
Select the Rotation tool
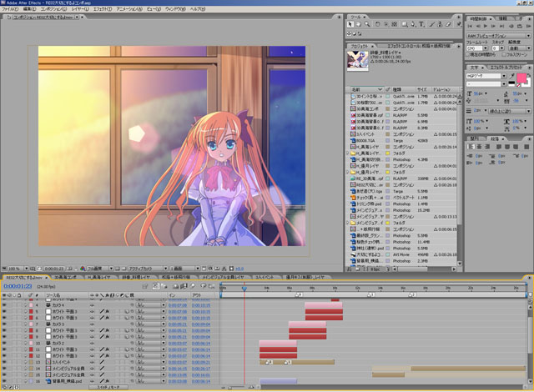click(x=377, y=24)
